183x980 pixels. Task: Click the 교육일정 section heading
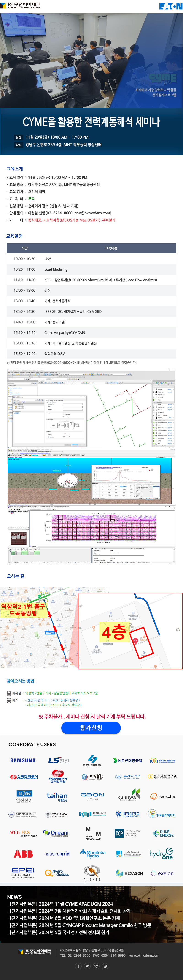14,236
